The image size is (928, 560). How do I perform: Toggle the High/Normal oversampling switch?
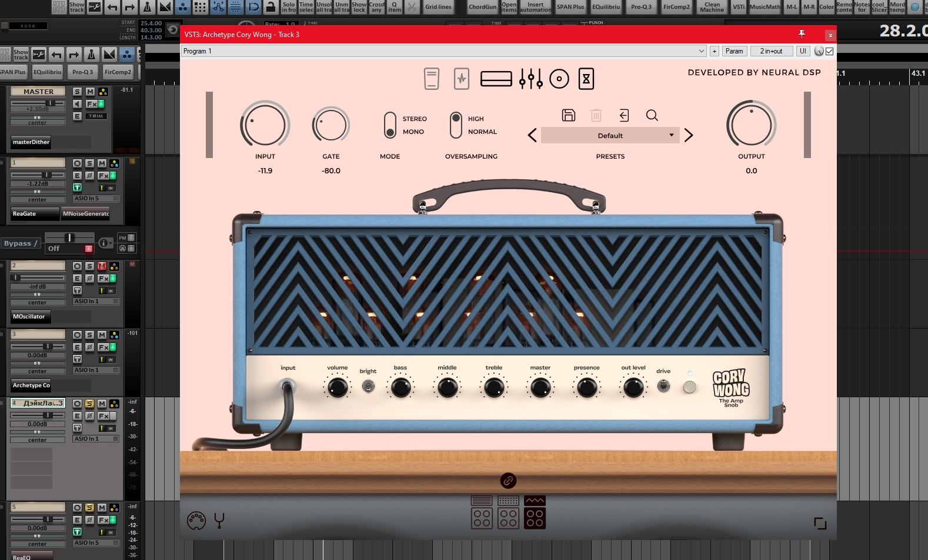(456, 125)
